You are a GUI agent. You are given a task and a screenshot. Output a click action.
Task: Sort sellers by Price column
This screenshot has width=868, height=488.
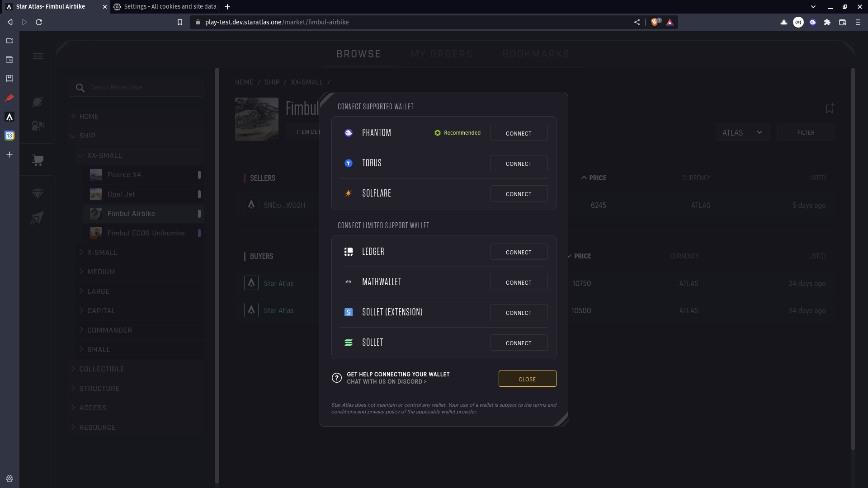pos(594,178)
